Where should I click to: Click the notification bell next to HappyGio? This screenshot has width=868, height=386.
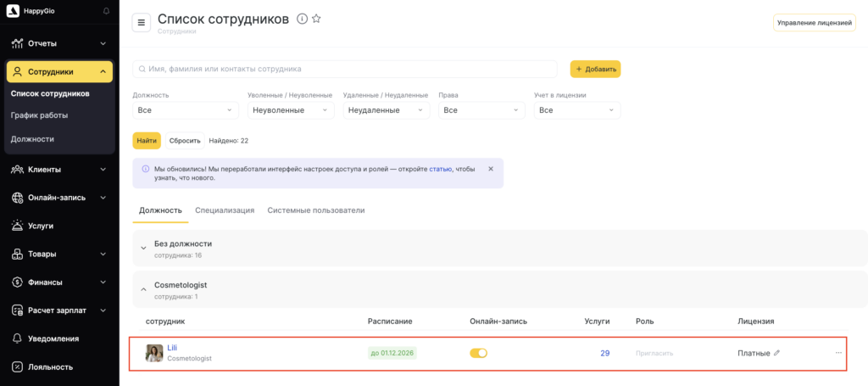[106, 11]
